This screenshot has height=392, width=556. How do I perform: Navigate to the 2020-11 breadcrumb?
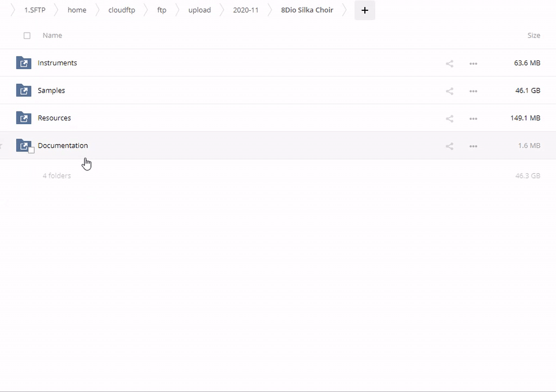coord(246,10)
